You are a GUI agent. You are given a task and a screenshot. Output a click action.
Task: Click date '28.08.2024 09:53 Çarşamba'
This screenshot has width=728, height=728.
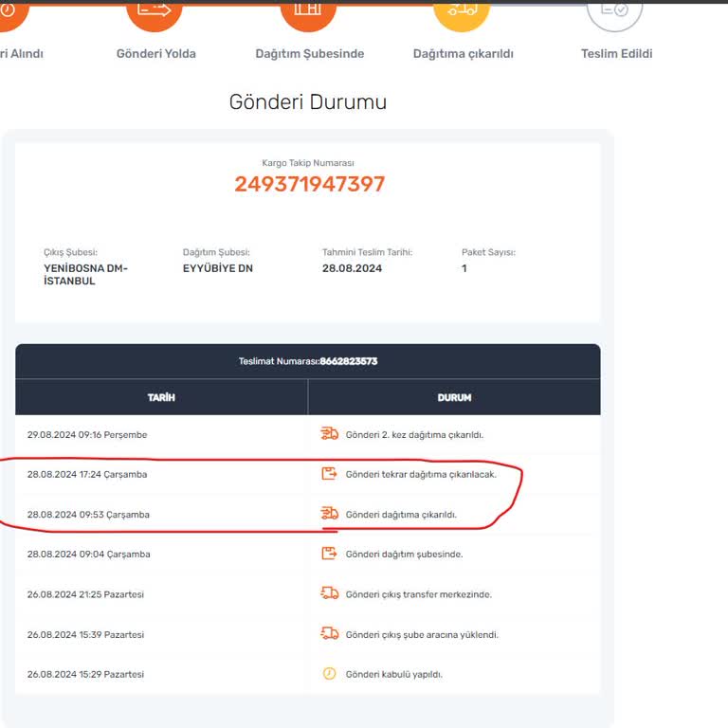pos(88,515)
